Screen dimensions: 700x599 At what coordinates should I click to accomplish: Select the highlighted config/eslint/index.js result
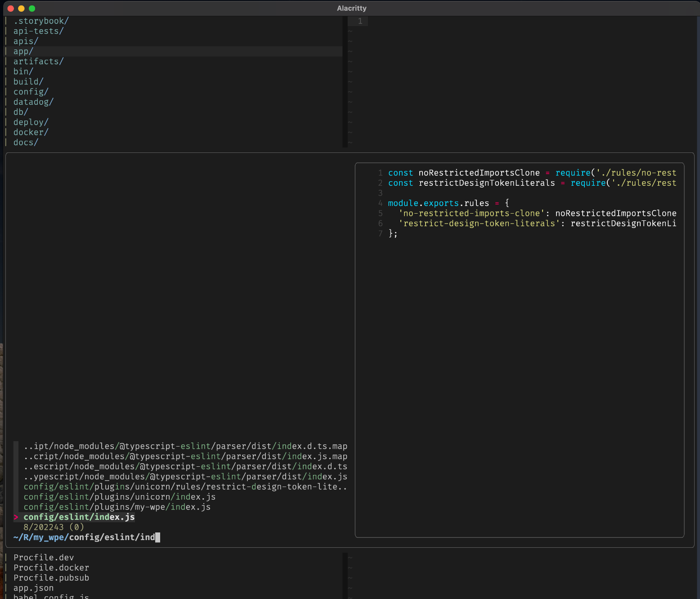(x=79, y=517)
